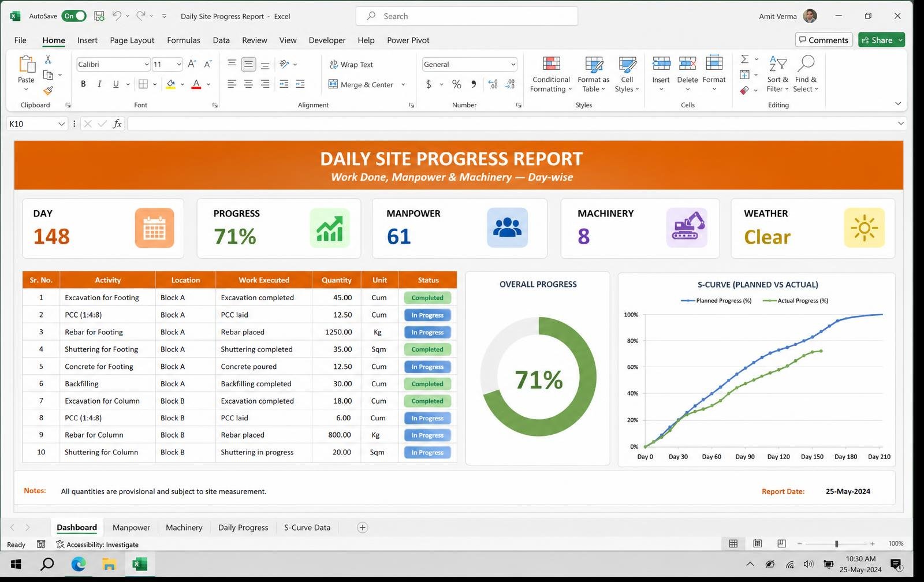Click the Orientation text angle icon
The image size is (924, 582).
(284, 64)
